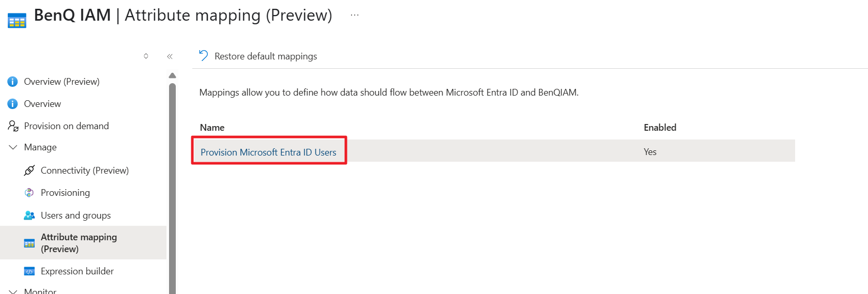This screenshot has height=294, width=868.
Task: Click the Restore default mappings arrow icon
Action: (204, 56)
